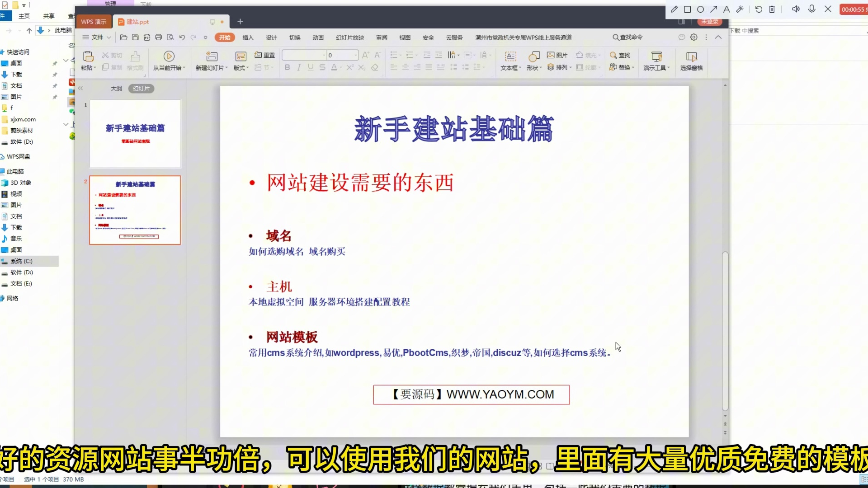The height and width of the screenshot is (488, 868).
Task: Open the Insert (插入) ribbon tab
Action: point(248,38)
